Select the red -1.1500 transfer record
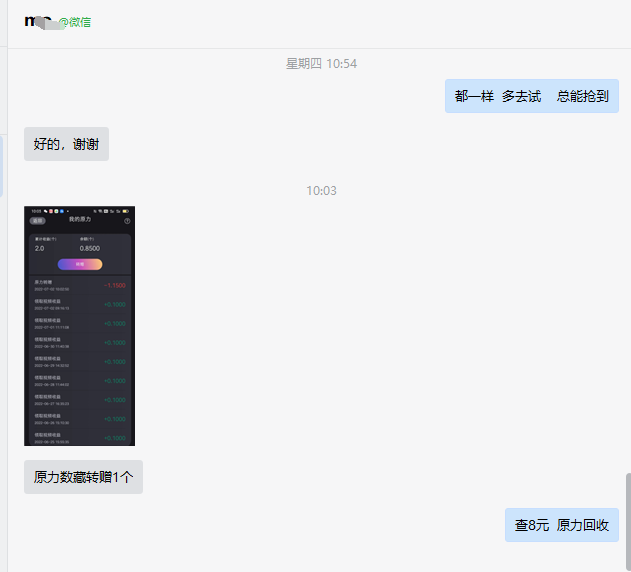Viewport: 631px width, 572px height. click(79, 286)
